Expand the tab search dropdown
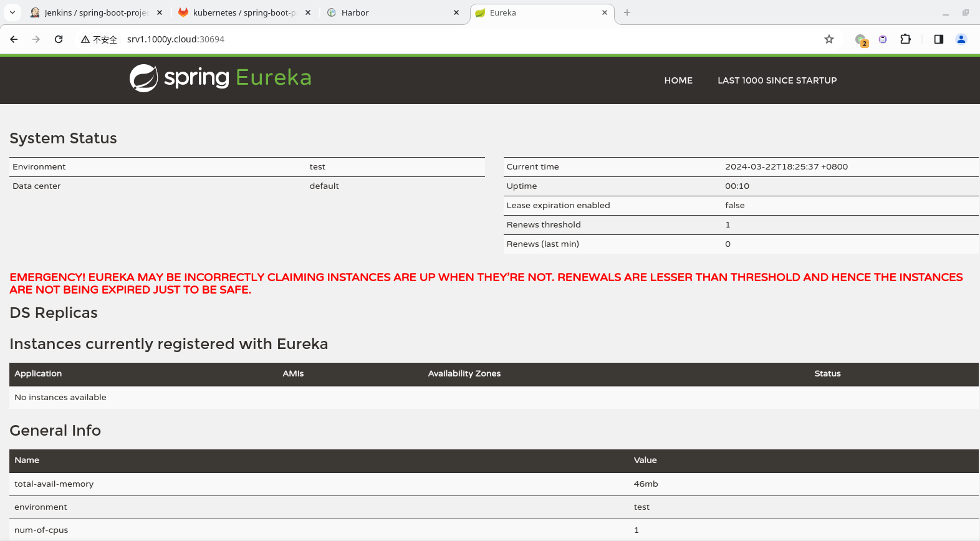This screenshot has height=541, width=980. (x=12, y=12)
